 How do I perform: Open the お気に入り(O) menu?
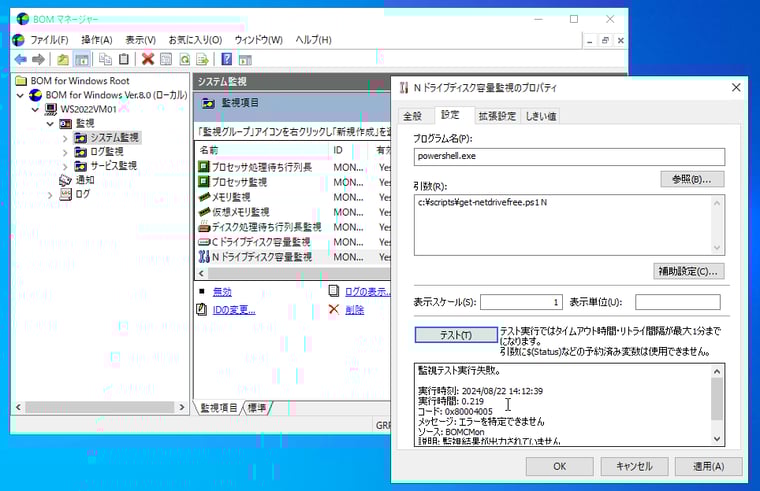(195, 40)
